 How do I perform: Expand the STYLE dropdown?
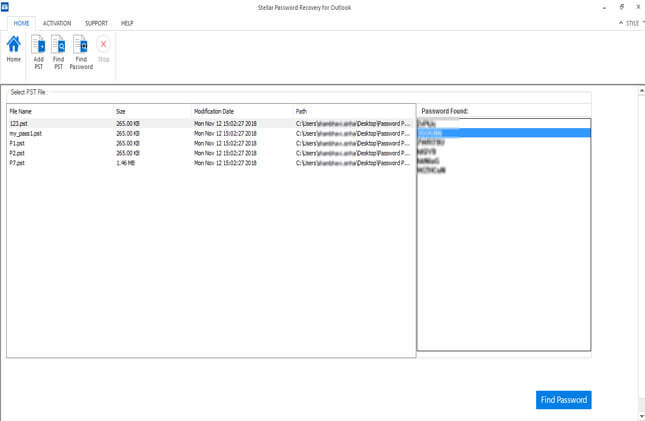(x=632, y=22)
